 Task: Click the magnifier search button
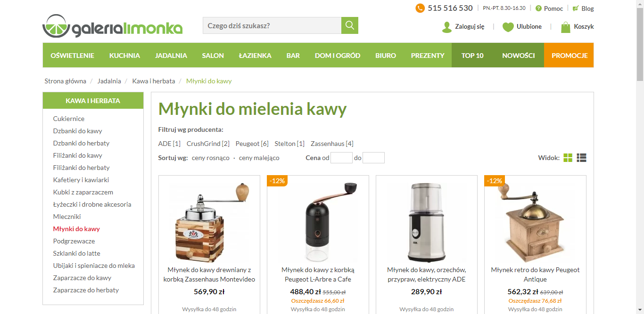[x=350, y=25]
